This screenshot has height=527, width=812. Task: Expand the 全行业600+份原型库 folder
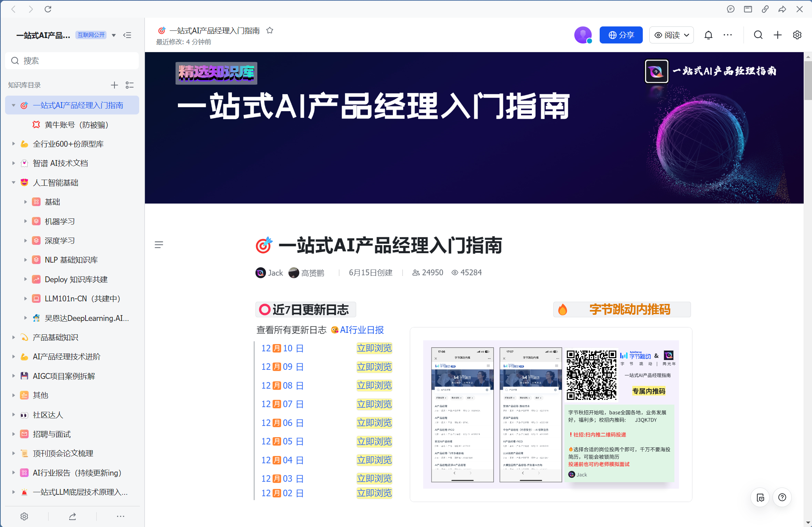13,144
